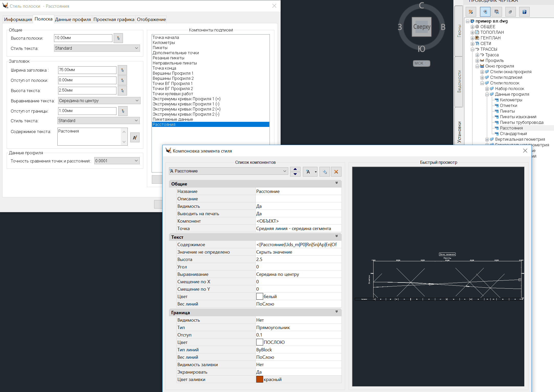This screenshot has height=392, width=554.
Task: Click the blue question mark help icon
Action: 524,12
